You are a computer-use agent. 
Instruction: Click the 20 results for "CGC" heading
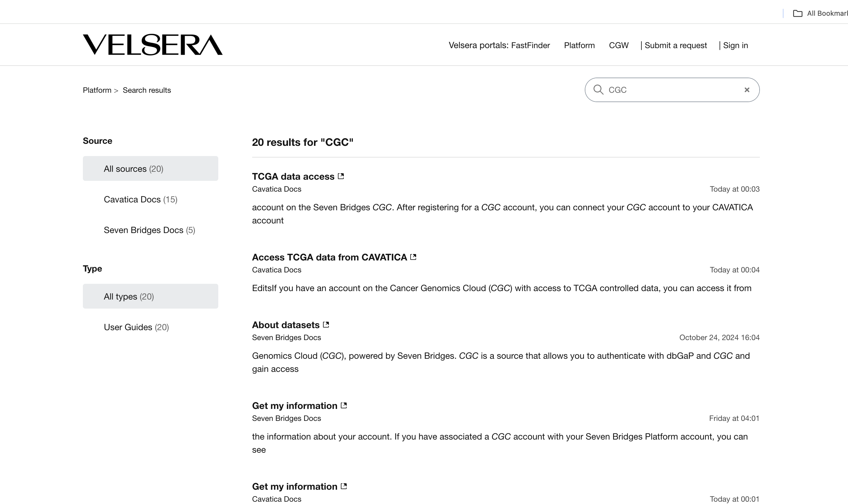coord(302,142)
